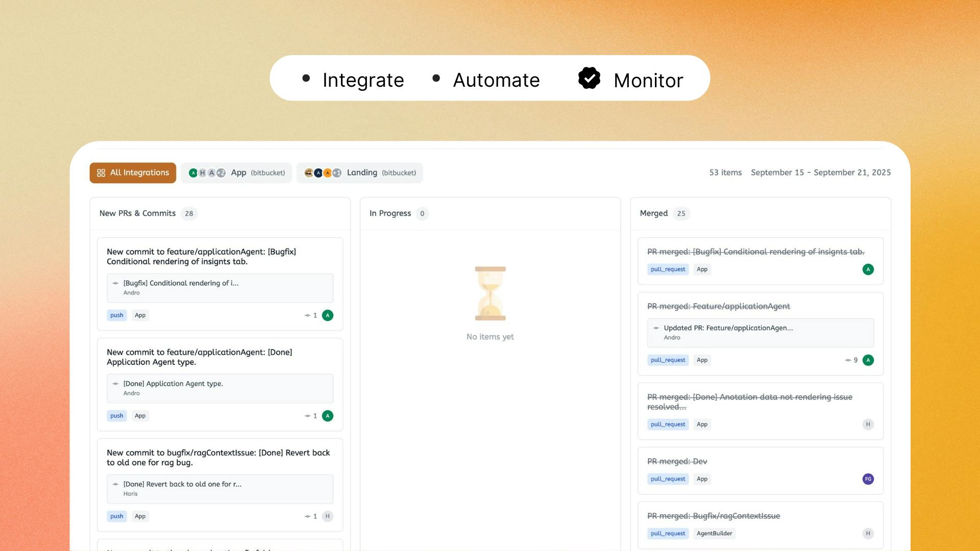The height and width of the screenshot is (551, 980).
Task: Click the 28 count badge
Action: click(189, 214)
